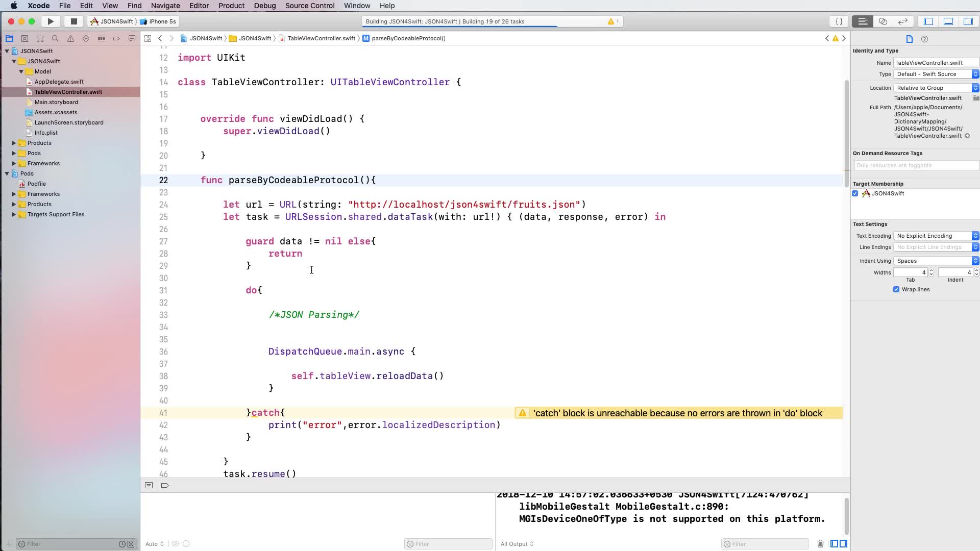Open the Text Encoding dropdown

tap(936, 236)
